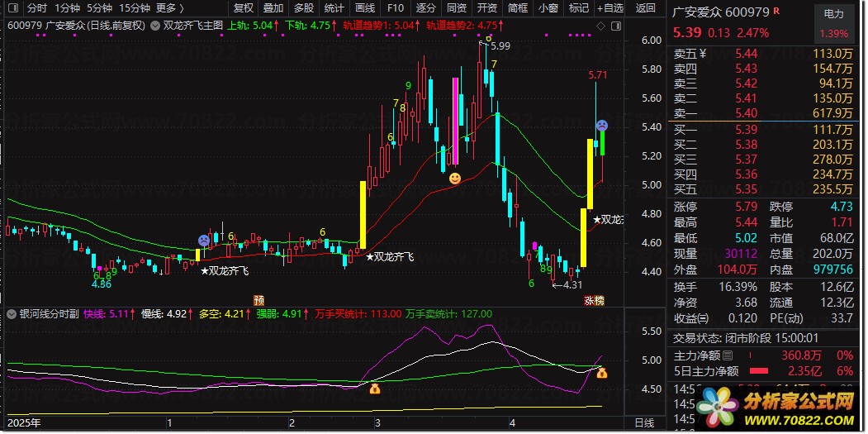Click the 4.31 low price marker

(572, 285)
